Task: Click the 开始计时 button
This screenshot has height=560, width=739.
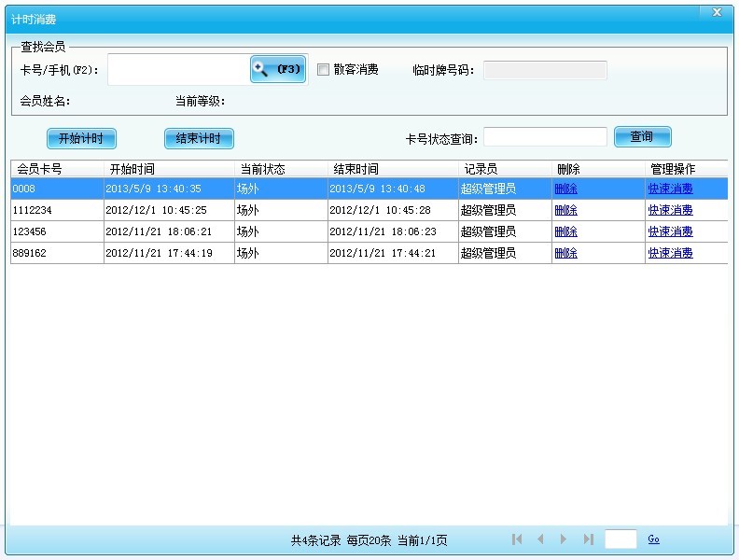Action: point(81,138)
